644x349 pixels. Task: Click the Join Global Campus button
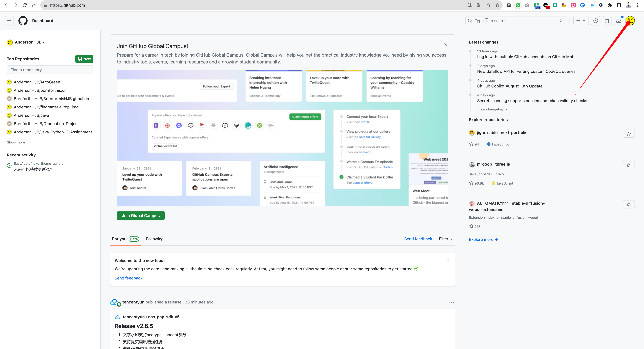click(x=141, y=216)
